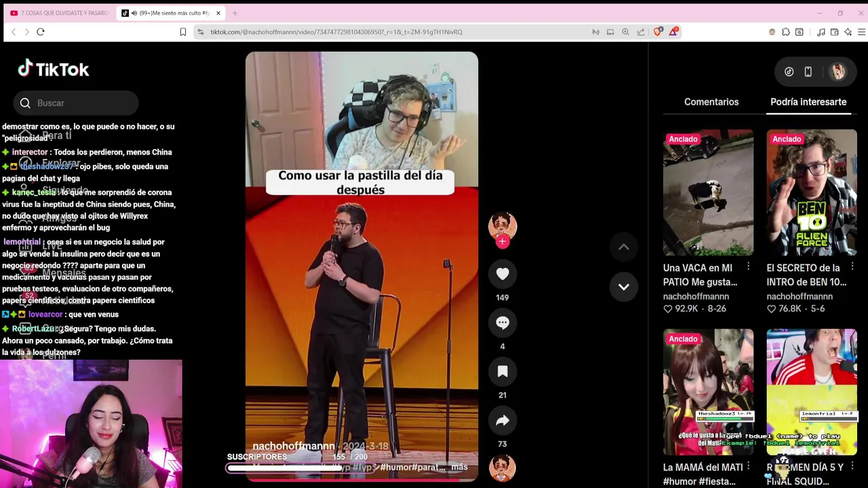The image size is (868, 488).
Task: Open Leo AI sparkle icon
Action: click(848, 32)
